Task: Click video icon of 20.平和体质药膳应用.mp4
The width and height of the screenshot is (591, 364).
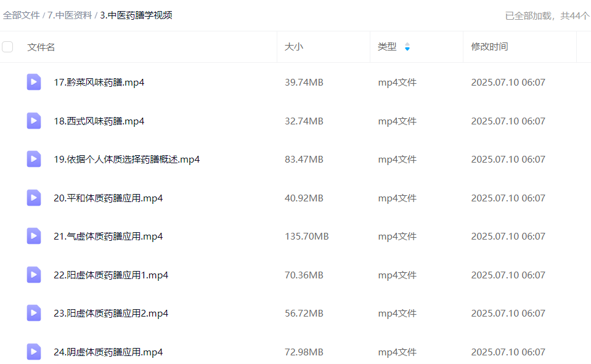Action: pos(34,198)
